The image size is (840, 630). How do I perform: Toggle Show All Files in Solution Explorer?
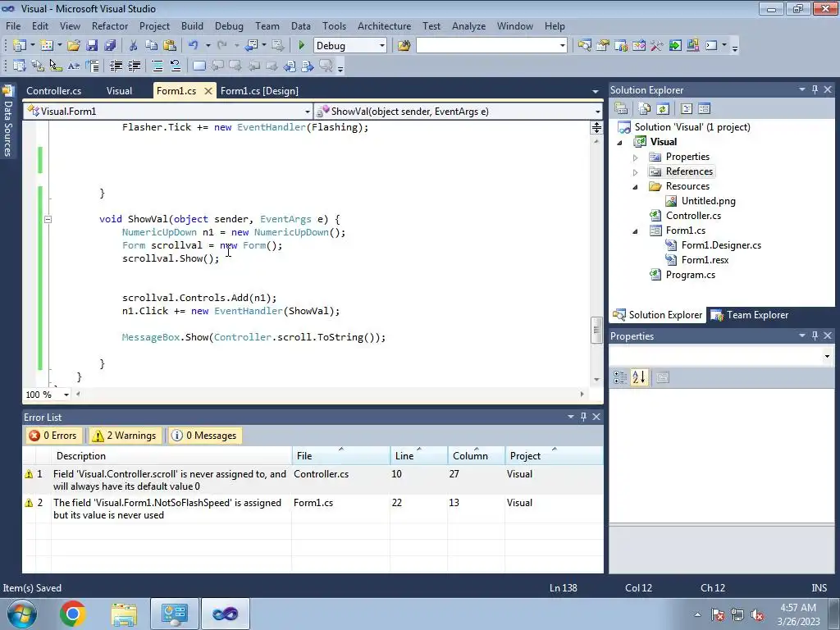(645, 109)
